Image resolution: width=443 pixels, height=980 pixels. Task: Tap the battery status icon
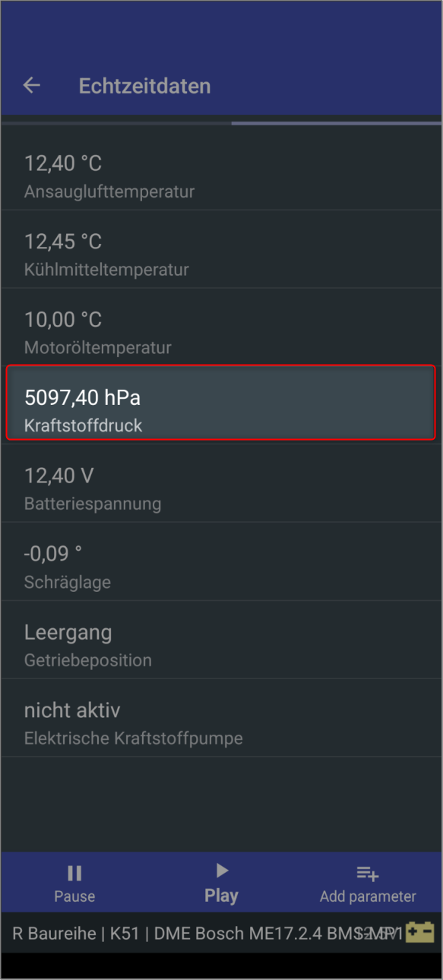(x=420, y=933)
